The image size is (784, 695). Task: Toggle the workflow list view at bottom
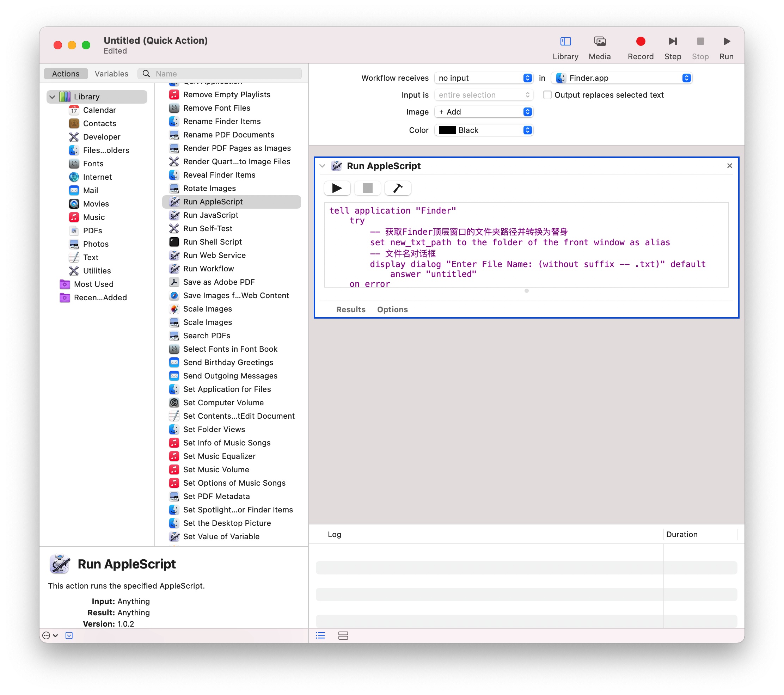click(320, 635)
